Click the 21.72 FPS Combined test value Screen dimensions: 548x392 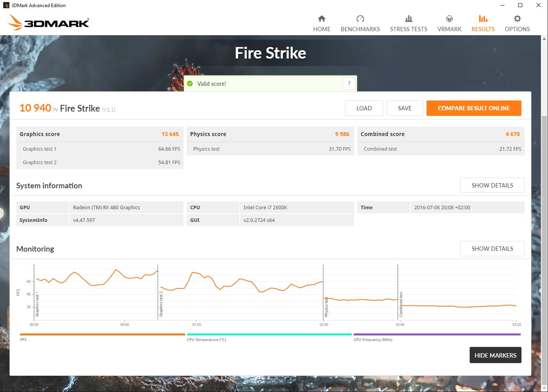coord(510,149)
